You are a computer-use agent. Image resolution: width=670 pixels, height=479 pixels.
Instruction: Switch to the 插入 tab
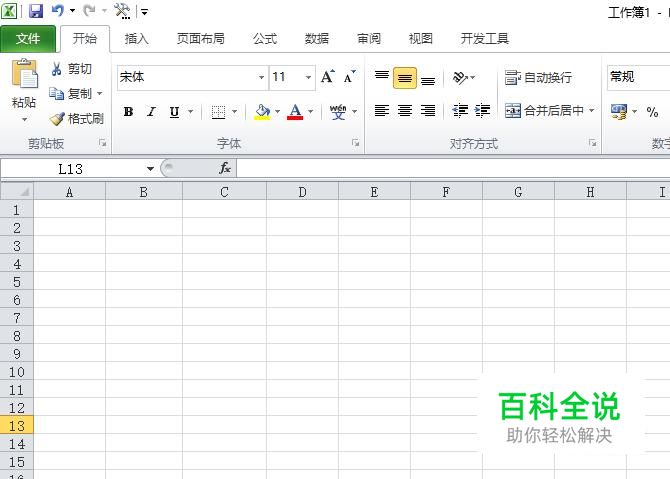pos(136,39)
